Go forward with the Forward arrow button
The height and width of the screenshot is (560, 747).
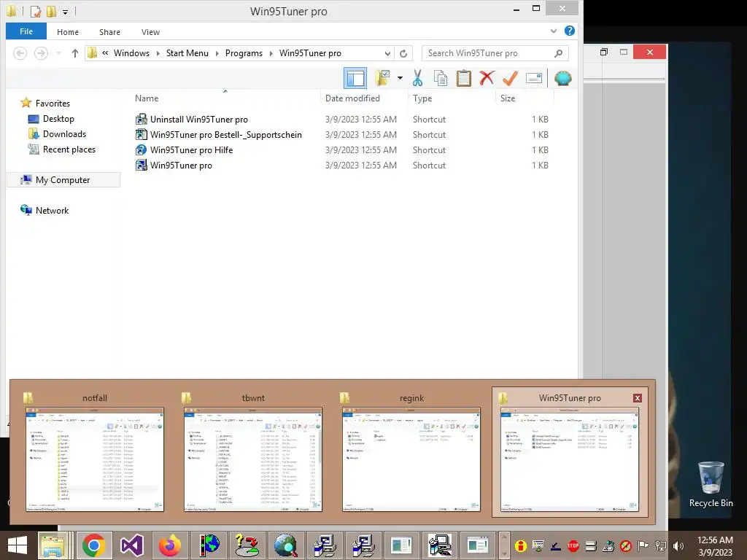coord(41,53)
